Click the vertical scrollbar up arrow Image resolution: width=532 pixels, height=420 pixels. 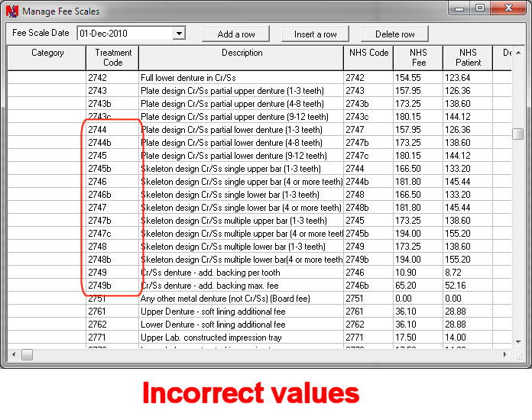(x=518, y=53)
